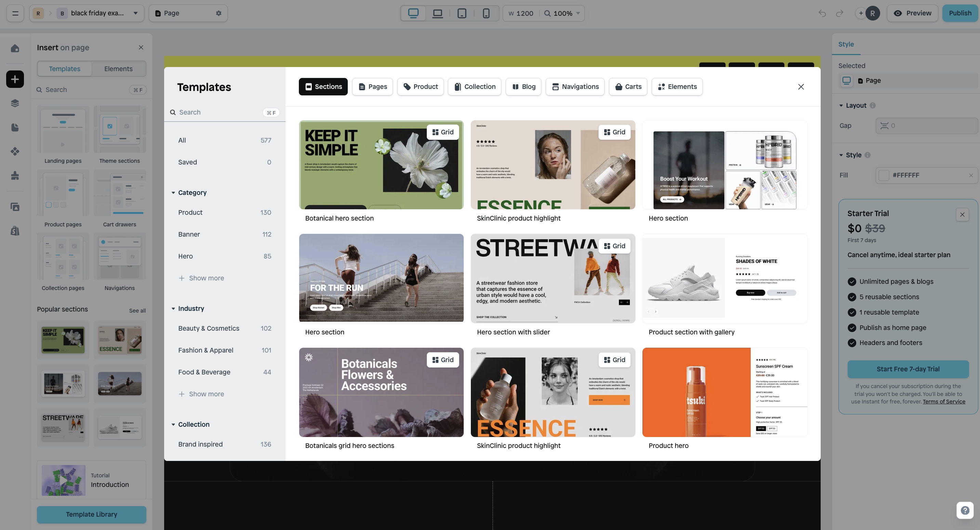Open the Shopify icon in sidebar
The height and width of the screenshot is (530, 980).
coord(15,230)
